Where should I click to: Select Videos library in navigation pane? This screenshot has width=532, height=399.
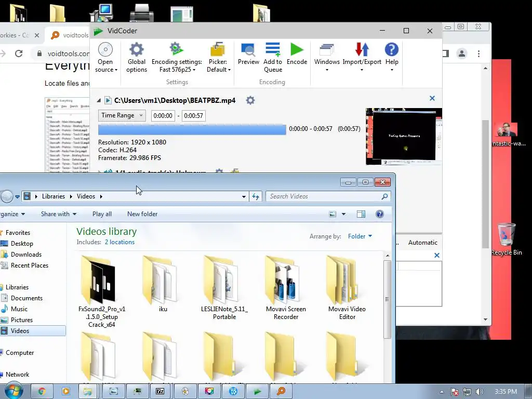[x=33, y=331]
